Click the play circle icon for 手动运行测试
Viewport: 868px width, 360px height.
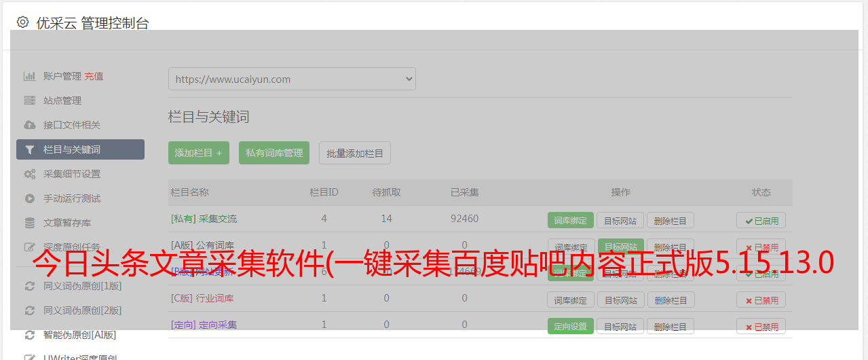(29, 198)
